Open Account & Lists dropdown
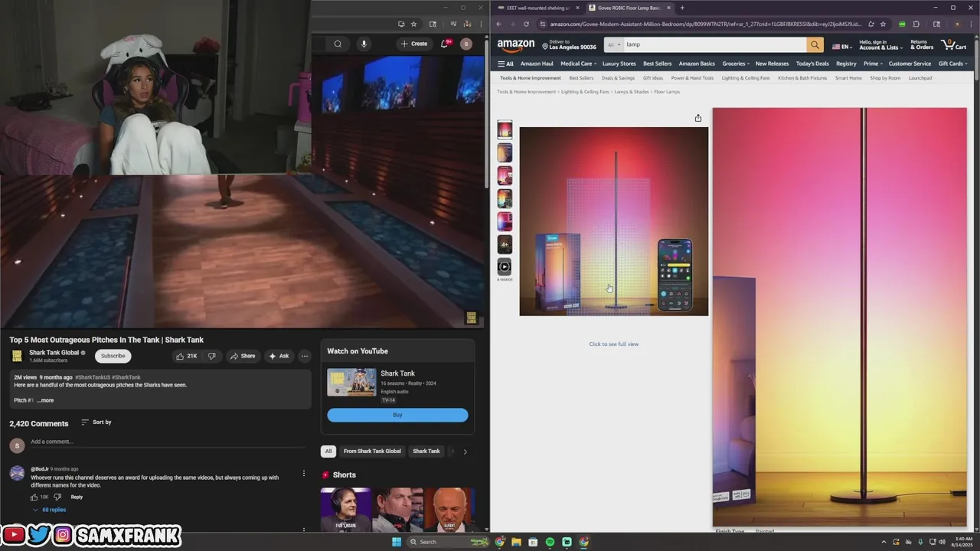Viewport: 980px width, 551px height. pos(880,44)
